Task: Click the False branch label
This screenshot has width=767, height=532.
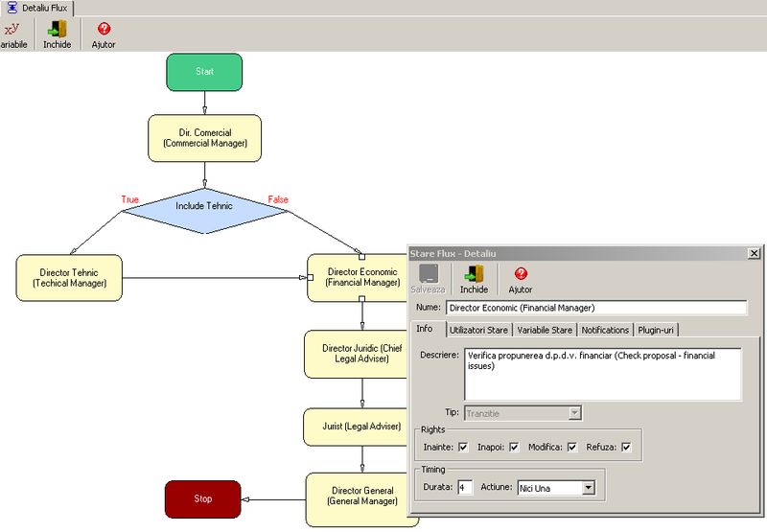Action: point(278,199)
